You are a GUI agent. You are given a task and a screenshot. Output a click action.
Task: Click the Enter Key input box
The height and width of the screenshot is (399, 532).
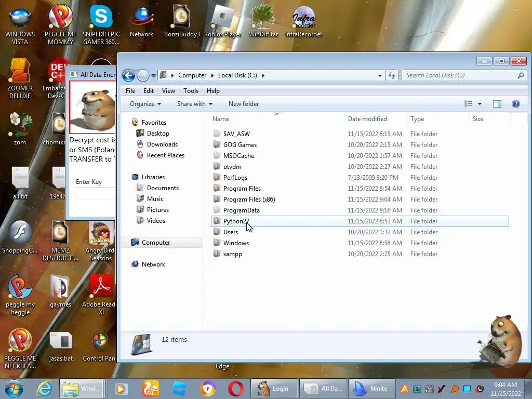click(96, 194)
